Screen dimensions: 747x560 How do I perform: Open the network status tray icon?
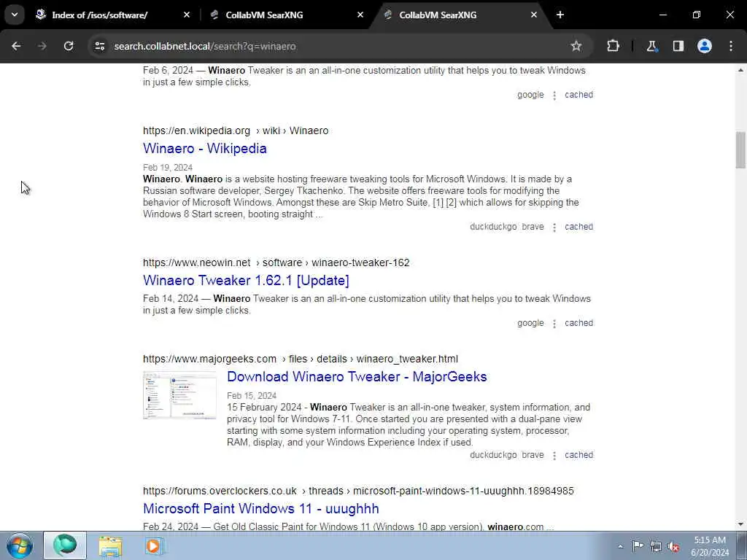[656, 546]
